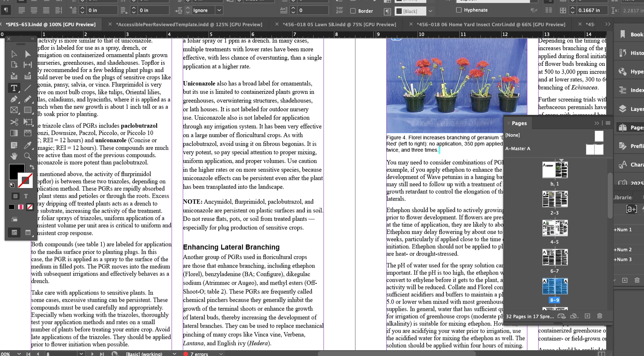Choose the Eyedropper tool

click(28, 145)
